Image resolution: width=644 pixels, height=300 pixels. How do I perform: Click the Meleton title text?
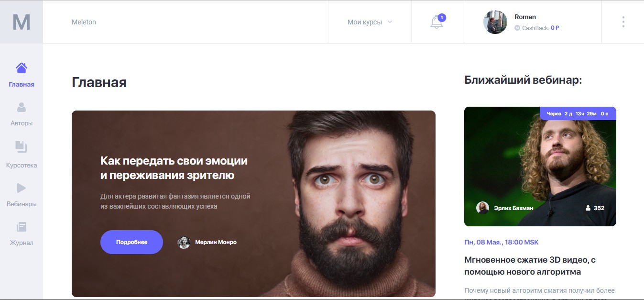[x=84, y=22]
